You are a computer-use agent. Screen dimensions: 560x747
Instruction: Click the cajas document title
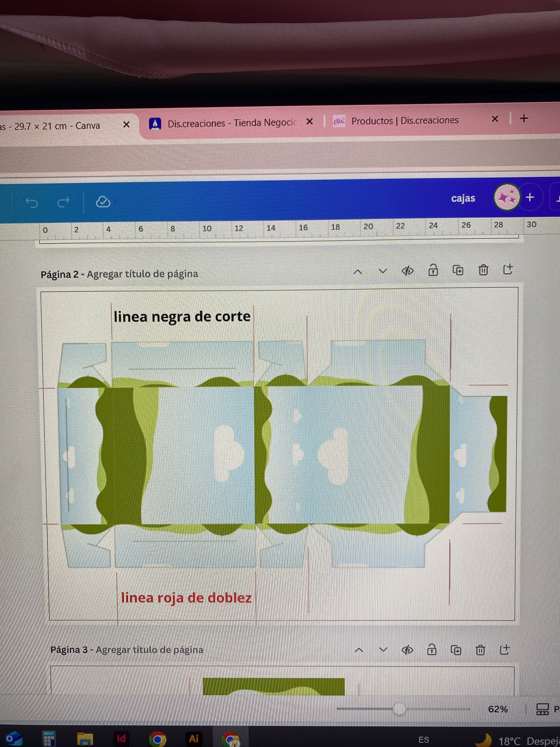point(463,198)
